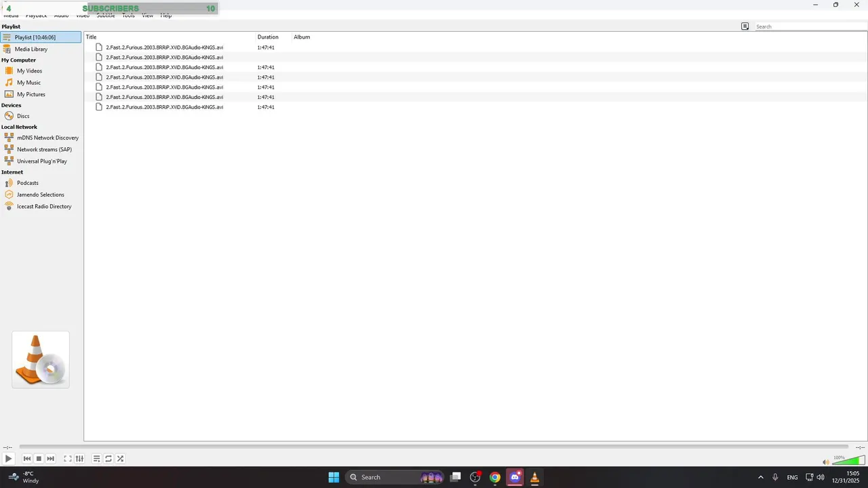Toggle fullscreen video mode
The height and width of the screenshot is (488, 868).
click(x=68, y=459)
